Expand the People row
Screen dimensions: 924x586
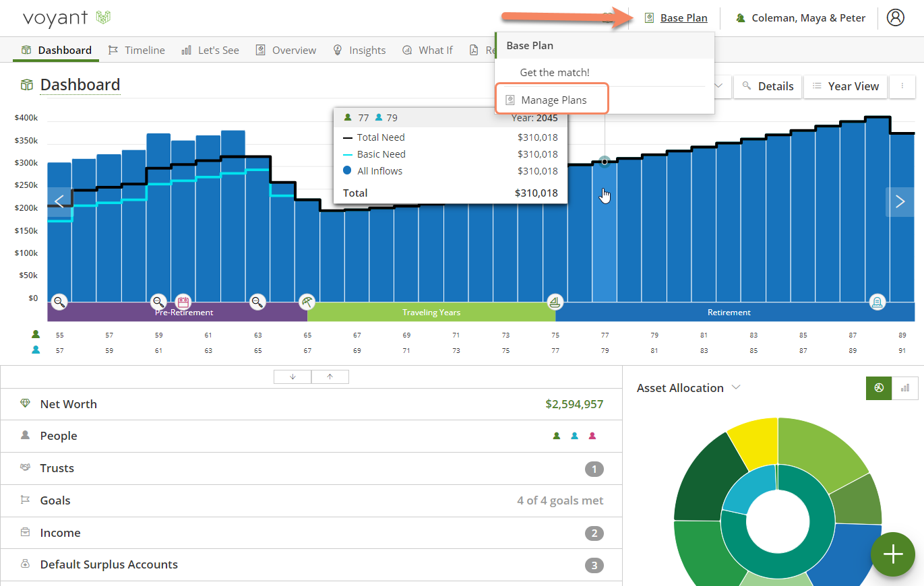coord(311,436)
